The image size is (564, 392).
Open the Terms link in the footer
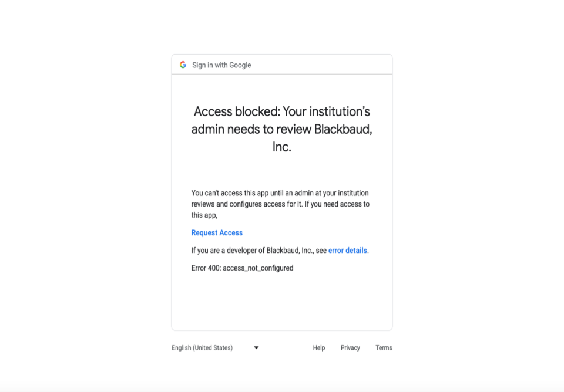384,348
